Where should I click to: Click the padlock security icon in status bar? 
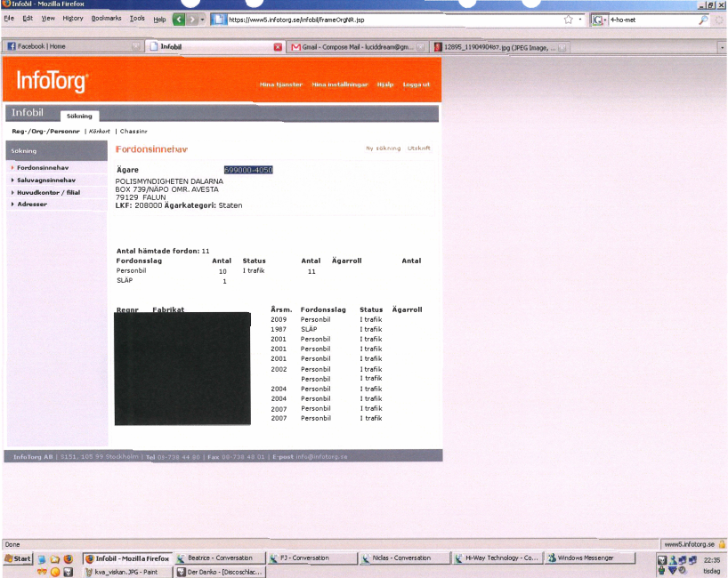click(x=722, y=543)
